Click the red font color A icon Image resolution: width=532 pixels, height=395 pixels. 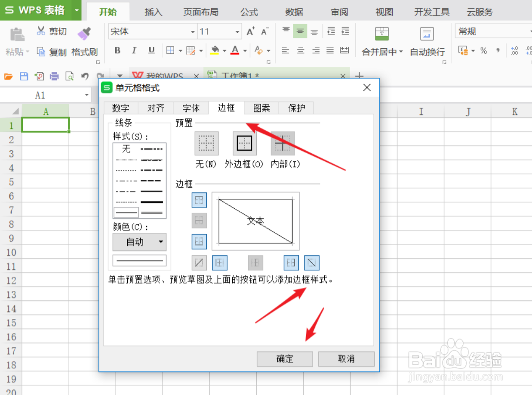click(x=235, y=50)
